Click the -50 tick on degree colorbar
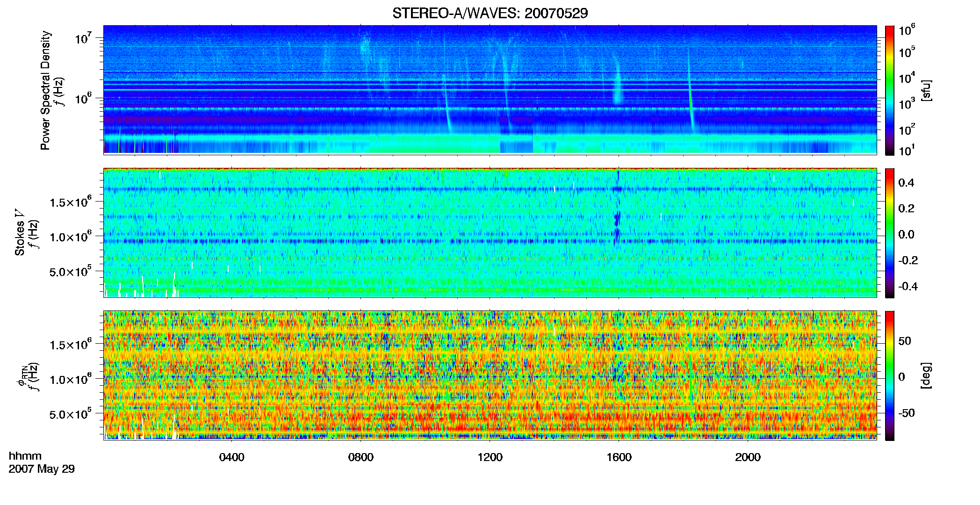 [x=907, y=413]
